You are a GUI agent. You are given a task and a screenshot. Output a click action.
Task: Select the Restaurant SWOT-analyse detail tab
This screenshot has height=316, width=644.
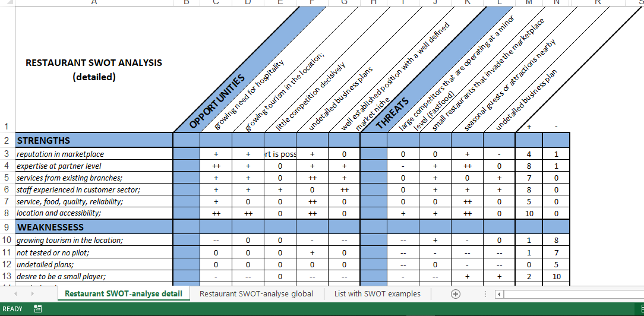click(x=124, y=293)
